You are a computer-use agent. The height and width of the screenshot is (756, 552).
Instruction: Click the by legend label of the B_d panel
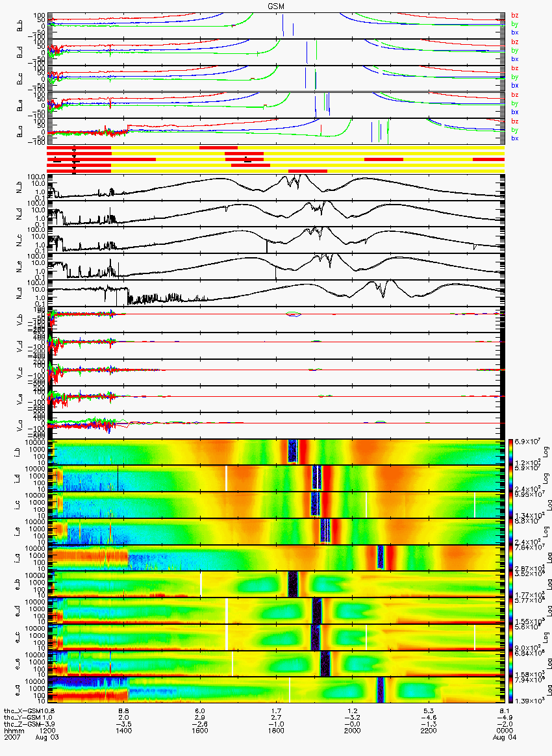point(514,51)
